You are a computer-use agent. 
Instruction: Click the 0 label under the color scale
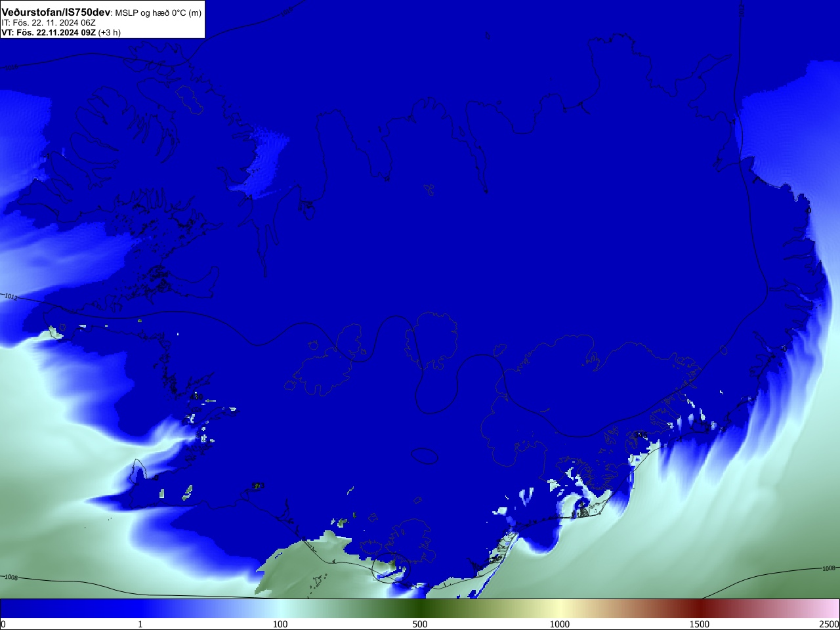[x=3, y=624]
